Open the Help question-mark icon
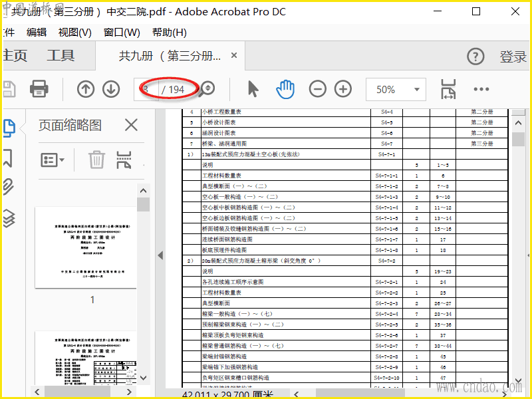This screenshot has height=399, width=532. coord(475,57)
